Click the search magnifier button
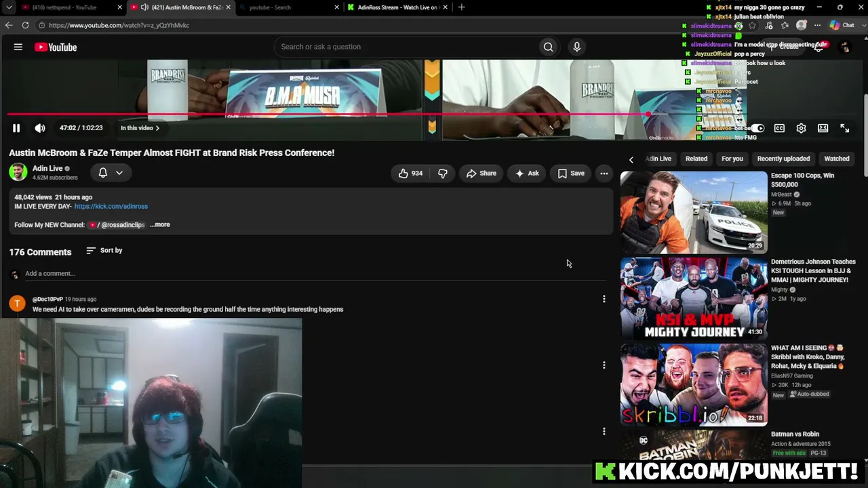 pyautogui.click(x=548, y=47)
